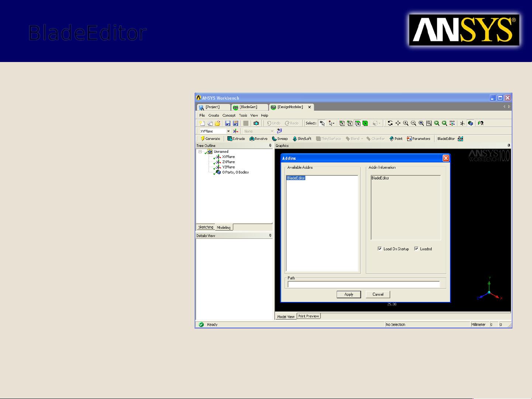
Task: Uncheck the Load On Startup checkbox
Action: 380,249
